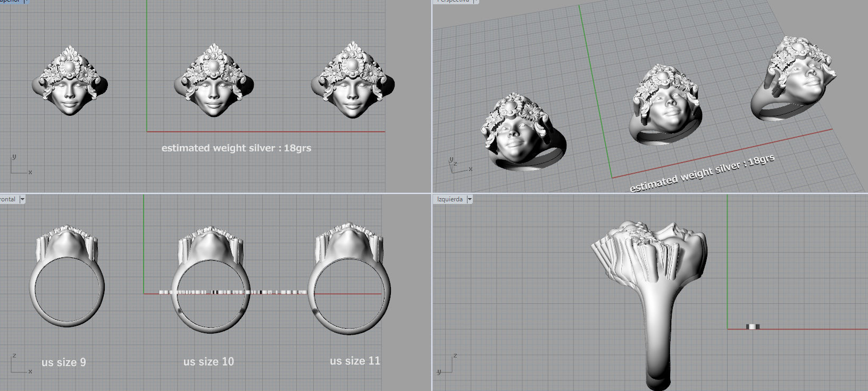
Task: Select the size 10 ring in the Frontal viewport
Action: 211,279
